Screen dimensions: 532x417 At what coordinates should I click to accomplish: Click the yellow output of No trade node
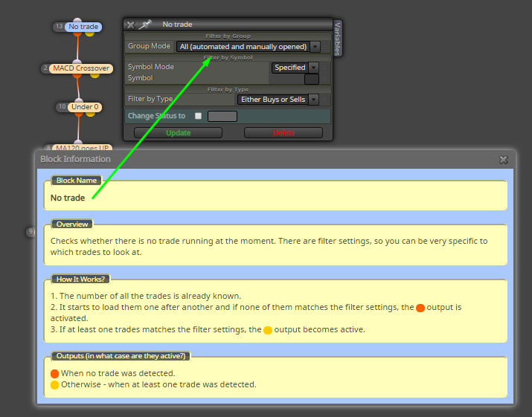(89, 33)
